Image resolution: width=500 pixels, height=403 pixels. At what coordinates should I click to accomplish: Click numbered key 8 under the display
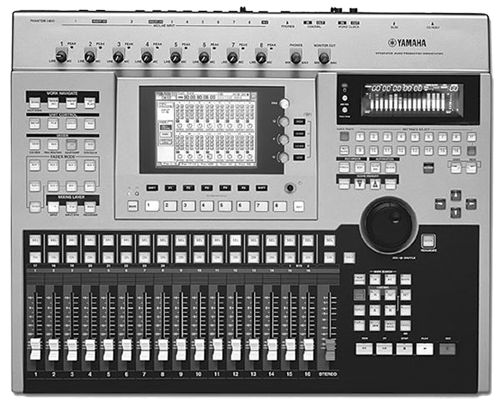pyautogui.click(x=280, y=206)
